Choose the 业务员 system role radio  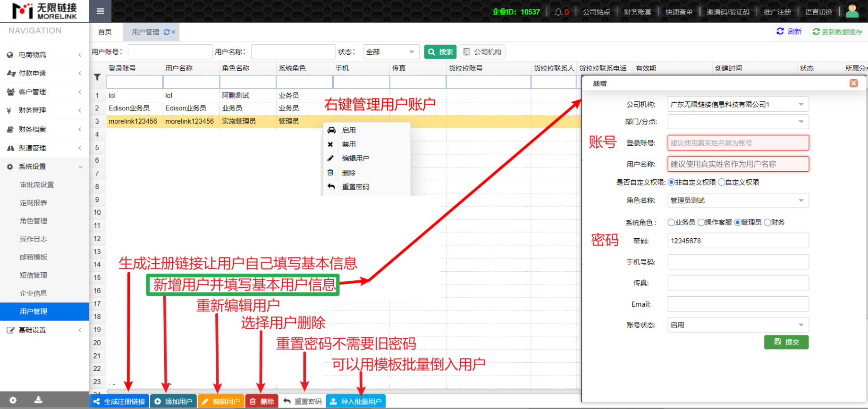[x=671, y=223]
